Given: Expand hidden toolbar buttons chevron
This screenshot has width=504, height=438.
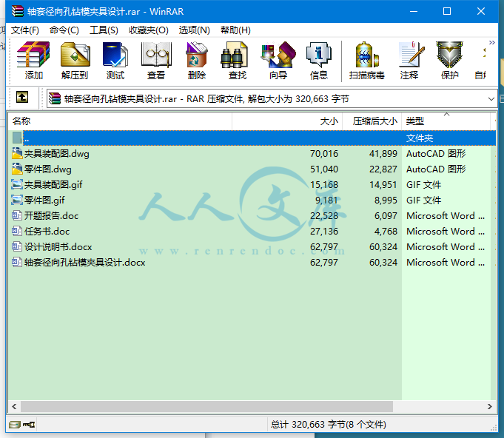Looking at the screenshot, I should (491, 42).
